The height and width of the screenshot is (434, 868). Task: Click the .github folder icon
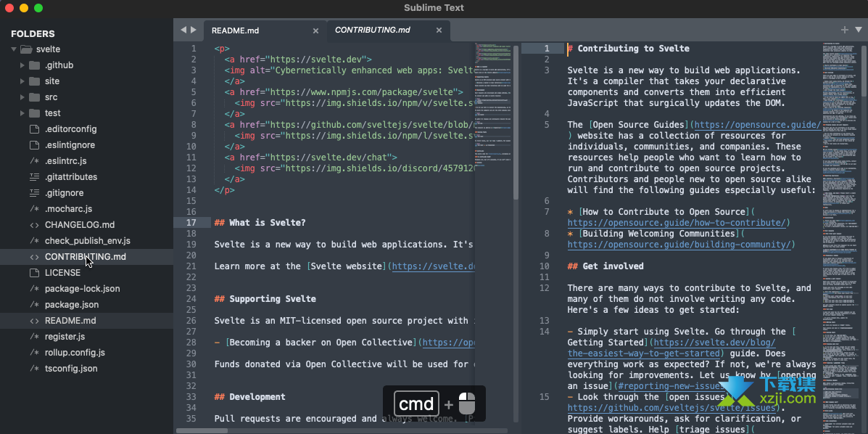click(x=34, y=65)
